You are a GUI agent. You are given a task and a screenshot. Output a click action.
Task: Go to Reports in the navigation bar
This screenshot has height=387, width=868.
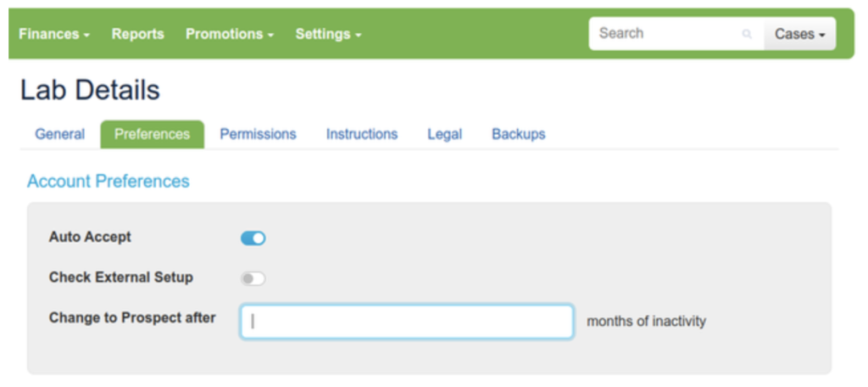pyautogui.click(x=138, y=34)
